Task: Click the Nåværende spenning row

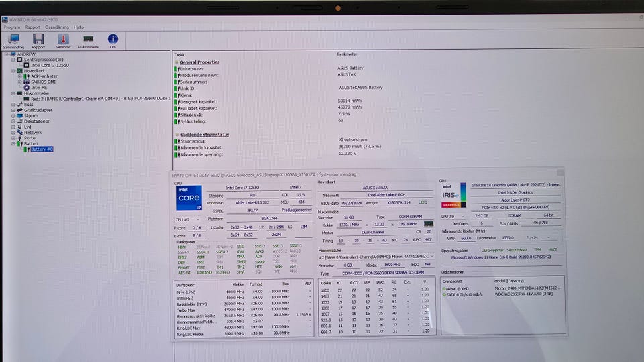Action: click(x=267, y=154)
